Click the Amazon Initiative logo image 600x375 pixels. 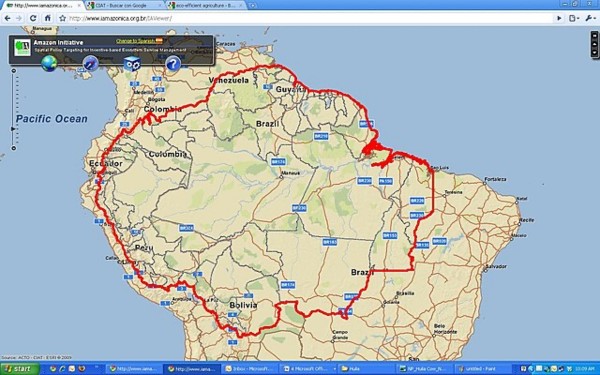pyautogui.click(x=22, y=47)
